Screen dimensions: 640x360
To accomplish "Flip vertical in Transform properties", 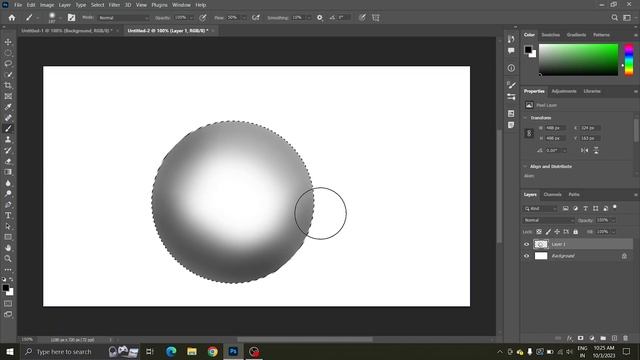I will (596, 150).
